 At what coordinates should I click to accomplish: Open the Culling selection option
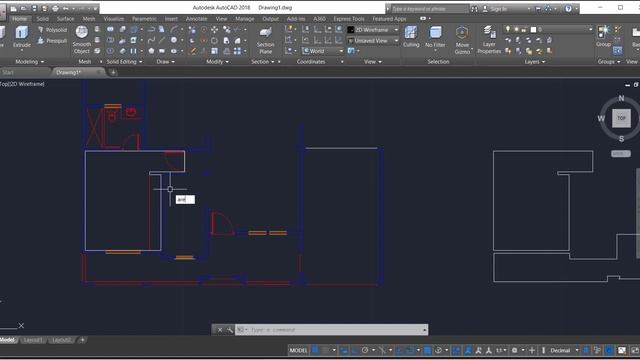click(x=411, y=37)
